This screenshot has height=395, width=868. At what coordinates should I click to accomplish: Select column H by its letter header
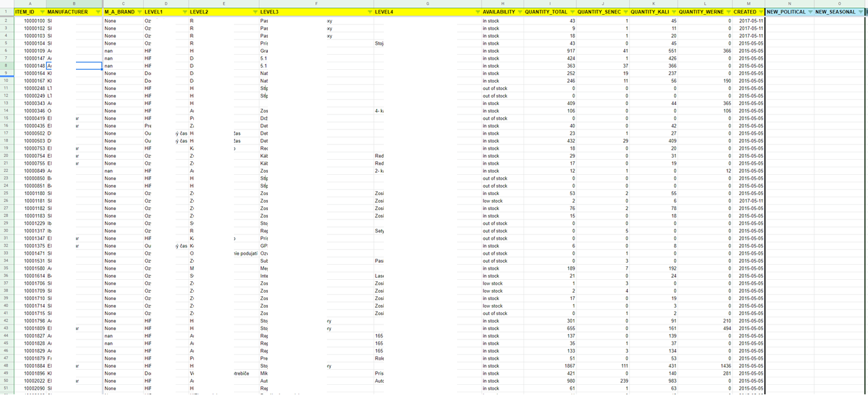coord(503,4)
